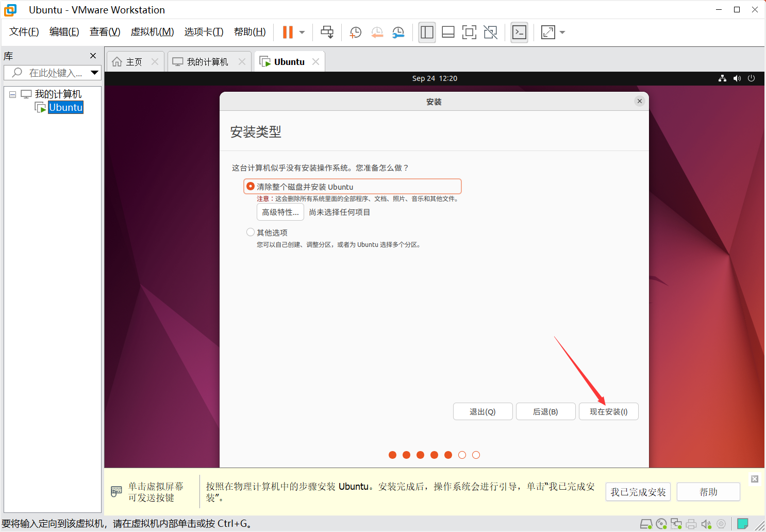The image size is (766, 532).
Task: Open the Ubuntu volume indicator
Action: pos(737,78)
